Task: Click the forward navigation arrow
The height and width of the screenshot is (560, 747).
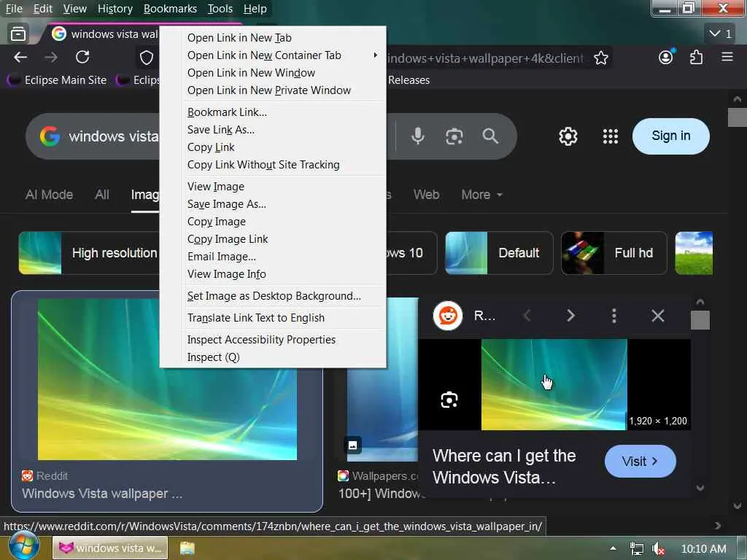Action: pos(51,58)
